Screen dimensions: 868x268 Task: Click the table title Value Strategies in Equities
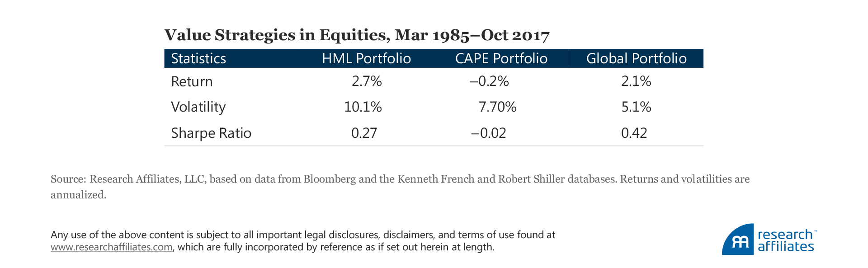356,35
